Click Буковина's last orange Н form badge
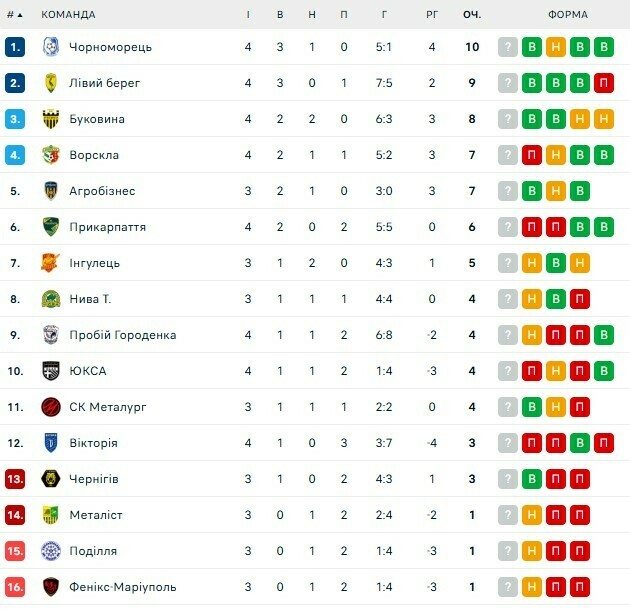 coord(603,119)
